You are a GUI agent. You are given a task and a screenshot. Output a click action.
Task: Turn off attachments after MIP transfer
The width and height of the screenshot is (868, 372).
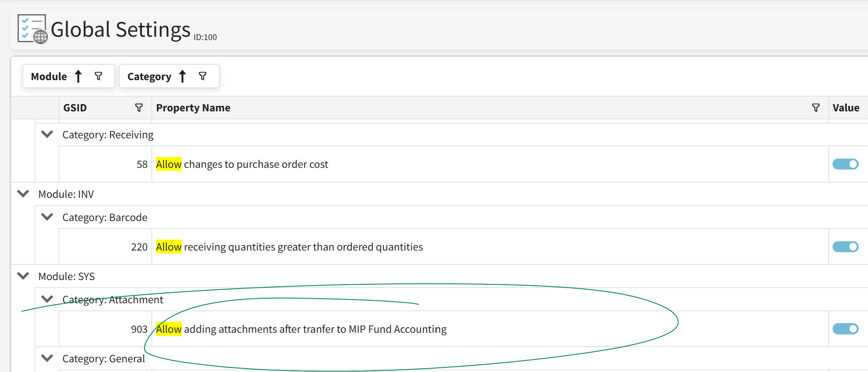tap(845, 329)
